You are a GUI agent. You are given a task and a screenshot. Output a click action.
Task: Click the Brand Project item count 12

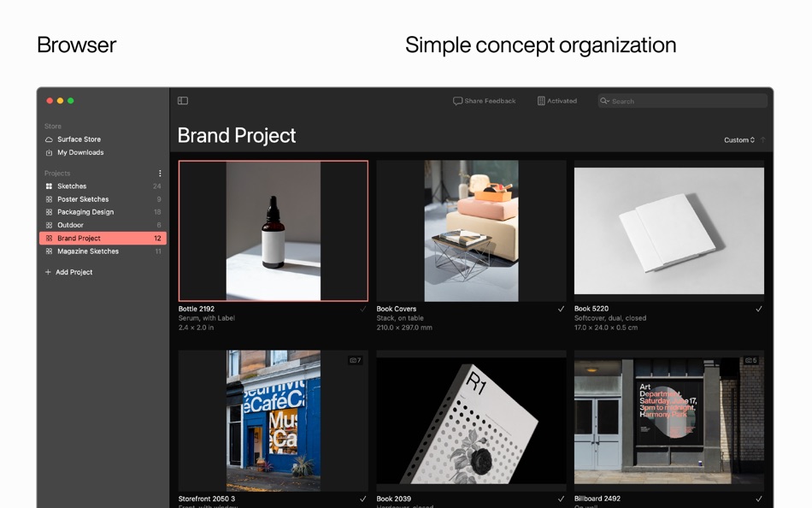[157, 239]
